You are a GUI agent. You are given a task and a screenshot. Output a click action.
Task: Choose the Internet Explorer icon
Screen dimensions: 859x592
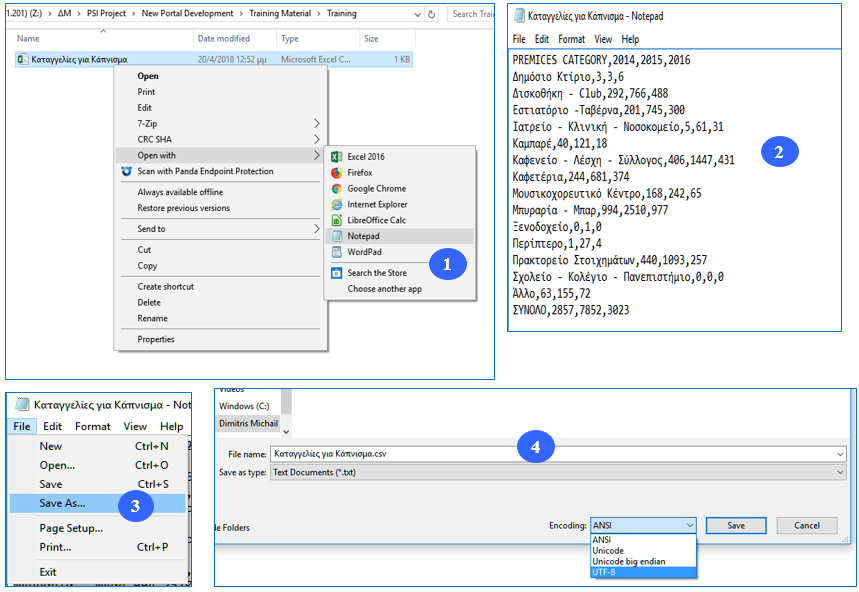337,204
